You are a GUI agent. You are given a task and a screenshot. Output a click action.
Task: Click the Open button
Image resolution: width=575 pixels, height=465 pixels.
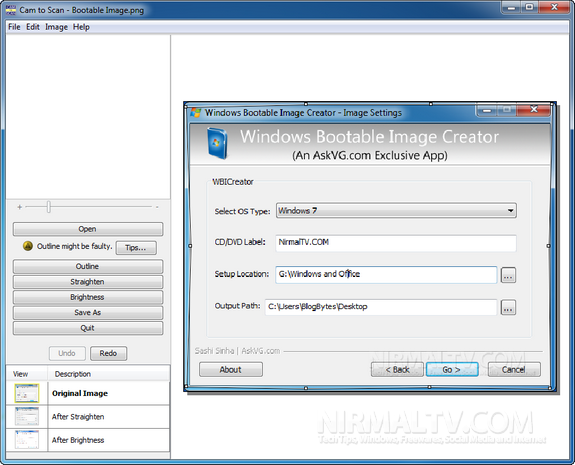click(x=88, y=229)
